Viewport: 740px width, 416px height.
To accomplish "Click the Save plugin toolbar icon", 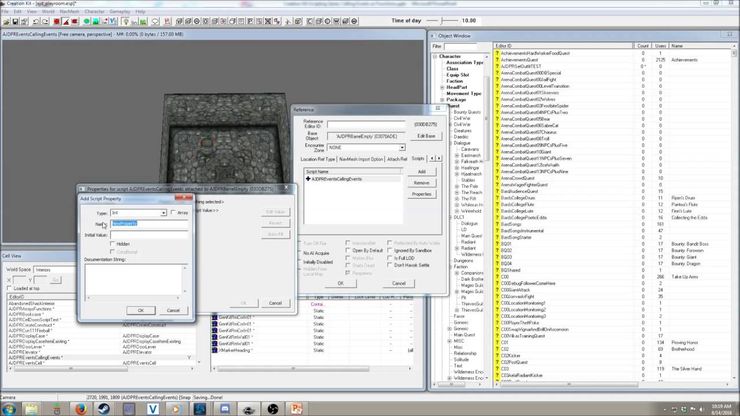I will [17, 20].
